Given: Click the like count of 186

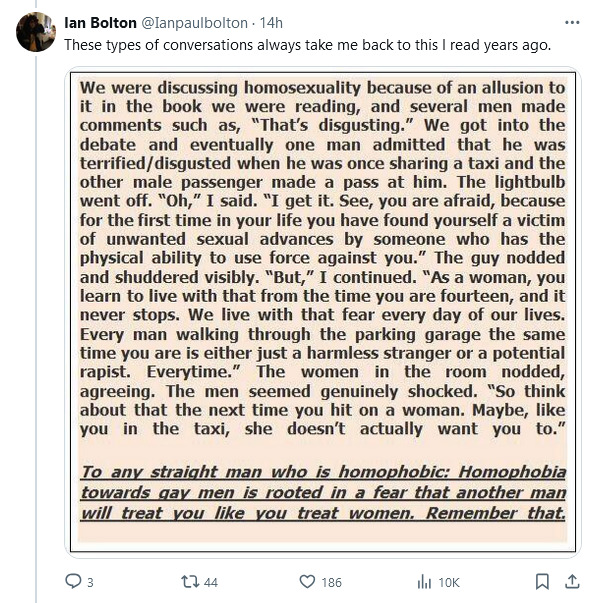Looking at the screenshot, I should 331,583.
